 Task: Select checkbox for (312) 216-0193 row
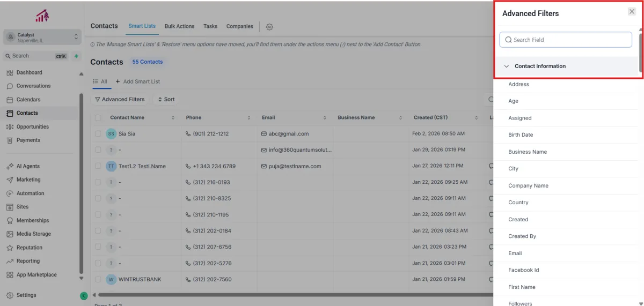click(98, 182)
